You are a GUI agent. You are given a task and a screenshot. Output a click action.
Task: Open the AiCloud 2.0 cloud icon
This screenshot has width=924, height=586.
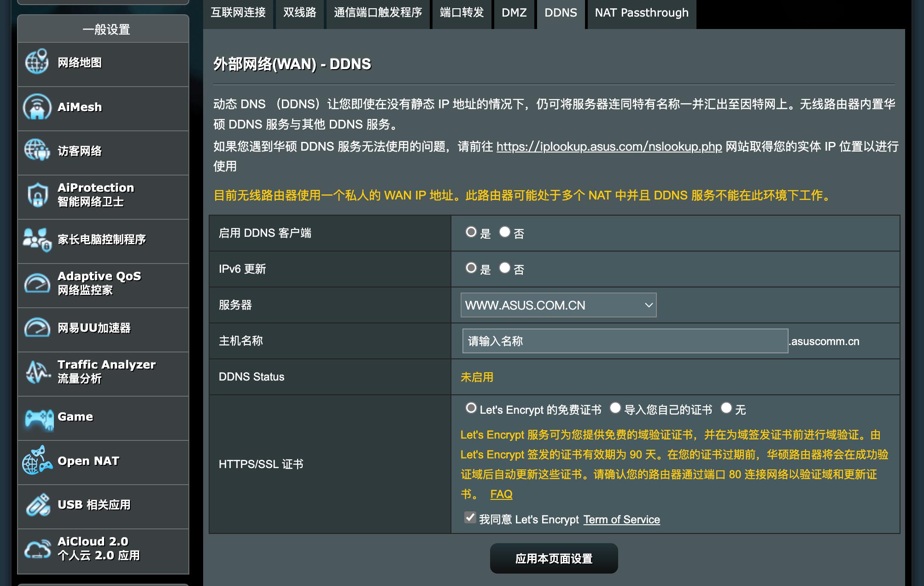tap(37, 549)
